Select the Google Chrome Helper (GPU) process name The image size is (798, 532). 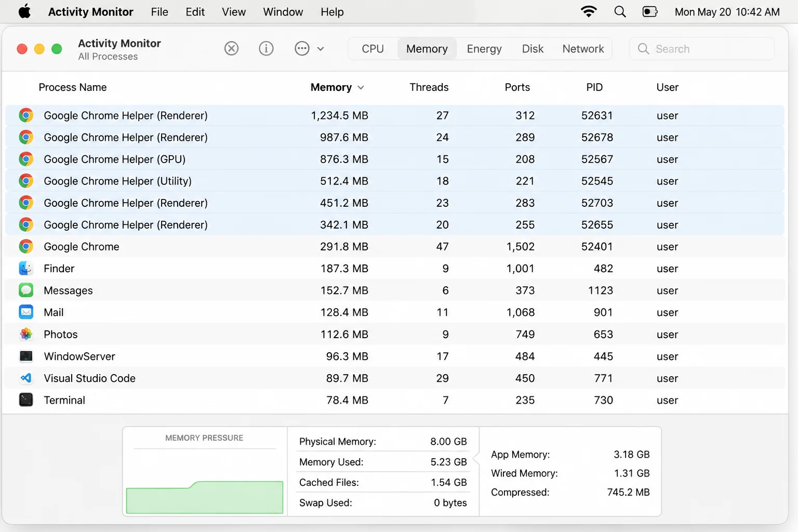point(114,159)
